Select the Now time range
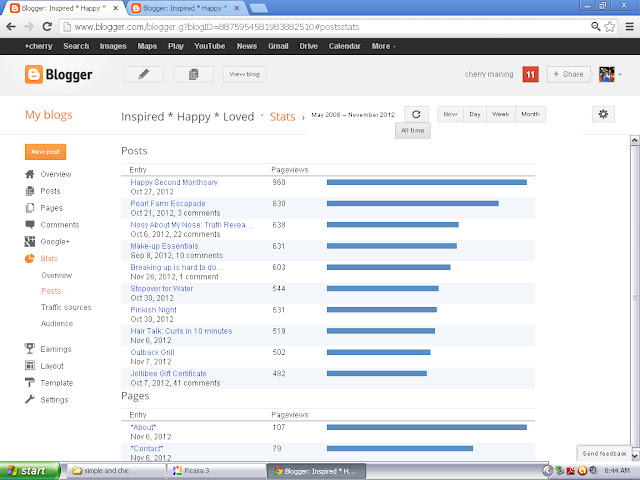This screenshot has width=640, height=480. 450,114
